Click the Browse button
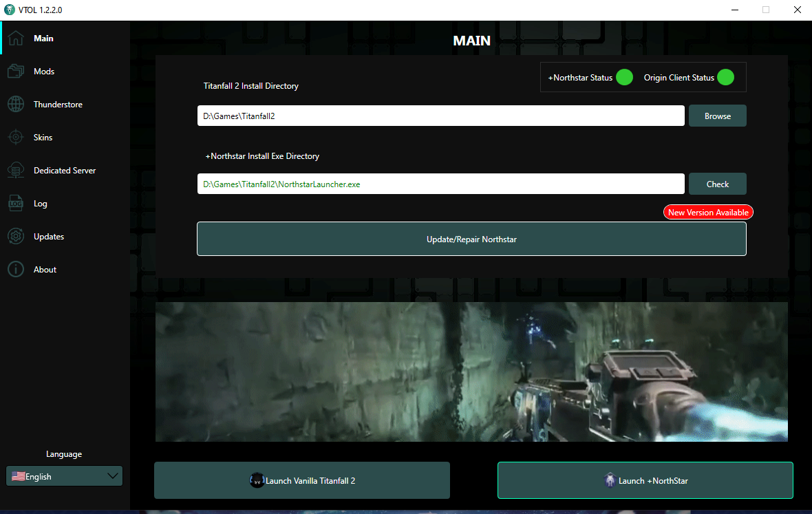812x514 pixels. tap(717, 116)
